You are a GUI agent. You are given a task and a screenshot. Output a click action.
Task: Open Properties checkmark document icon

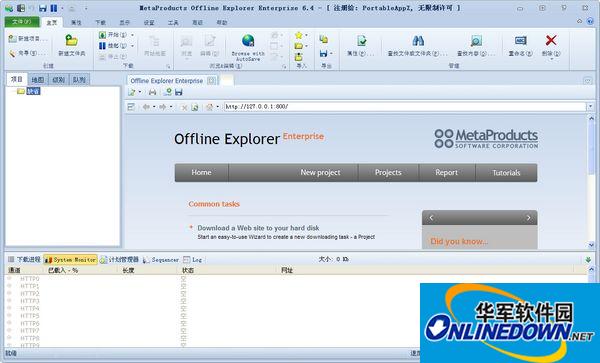point(361,41)
